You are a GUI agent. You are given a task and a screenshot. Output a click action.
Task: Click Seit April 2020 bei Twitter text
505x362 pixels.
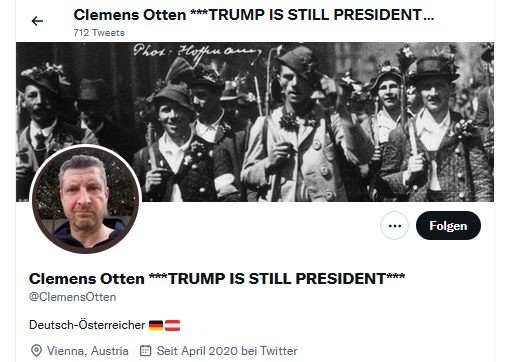227,351
